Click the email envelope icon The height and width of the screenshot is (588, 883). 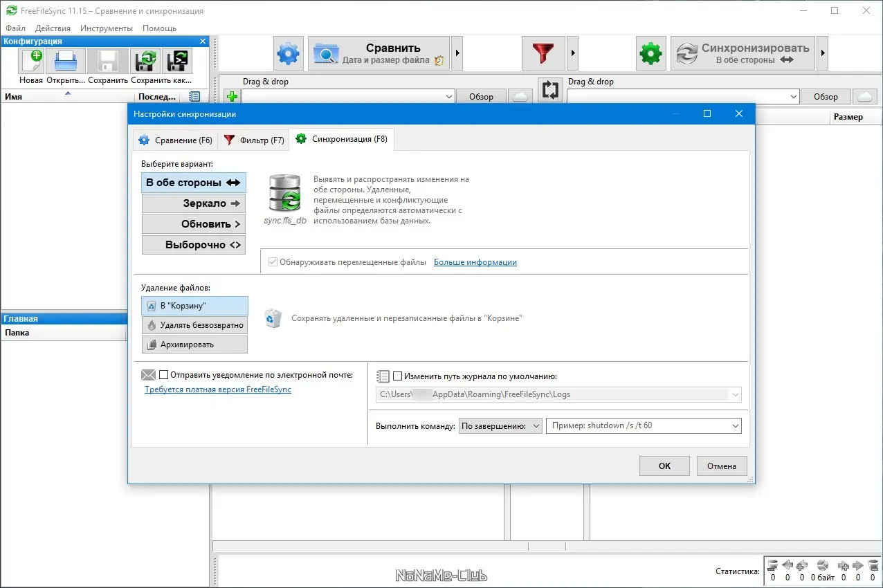(148, 375)
